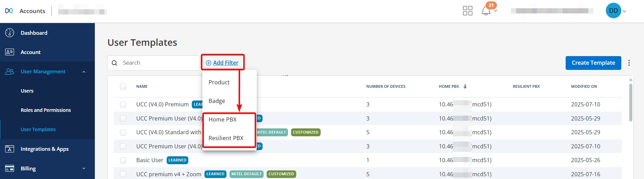
Task: Check the Basic User row checkbox
Action: click(123, 160)
